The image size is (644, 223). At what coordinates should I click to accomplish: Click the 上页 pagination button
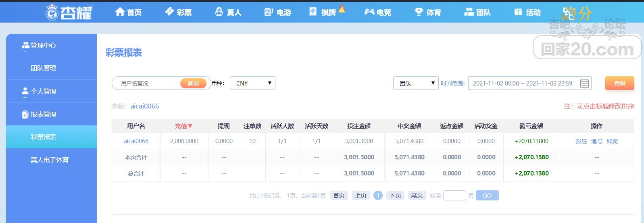[361, 196]
